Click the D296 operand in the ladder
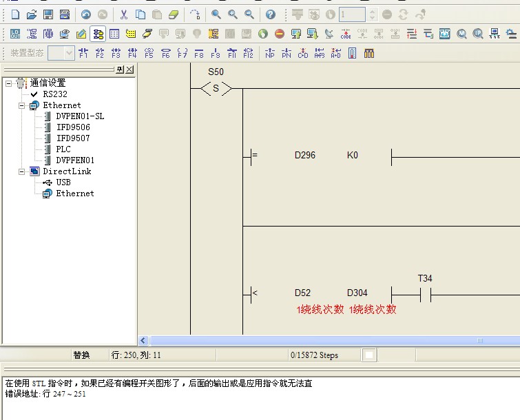The width and height of the screenshot is (520, 420). coord(304,156)
